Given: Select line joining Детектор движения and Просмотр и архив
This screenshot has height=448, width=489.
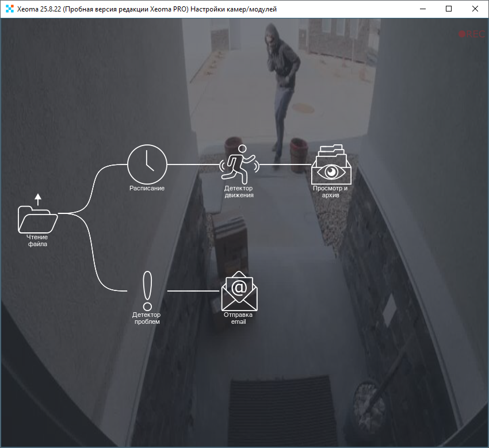Looking at the screenshot, I should coord(285,164).
